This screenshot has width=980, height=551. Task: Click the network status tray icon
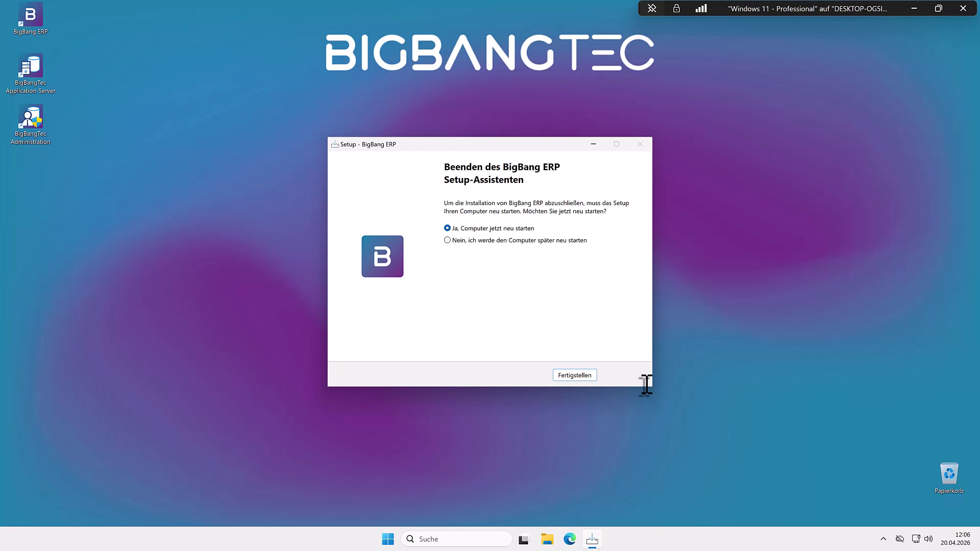click(916, 539)
